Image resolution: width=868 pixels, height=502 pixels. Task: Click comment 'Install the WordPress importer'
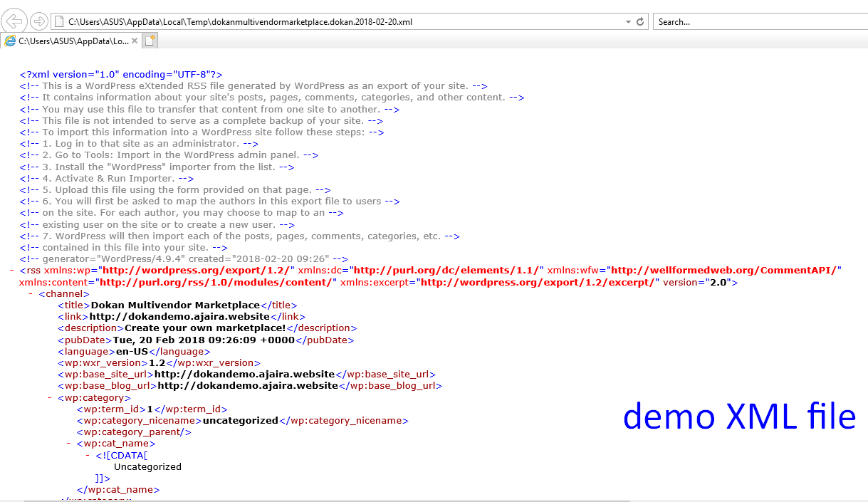pyautogui.click(x=157, y=167)
